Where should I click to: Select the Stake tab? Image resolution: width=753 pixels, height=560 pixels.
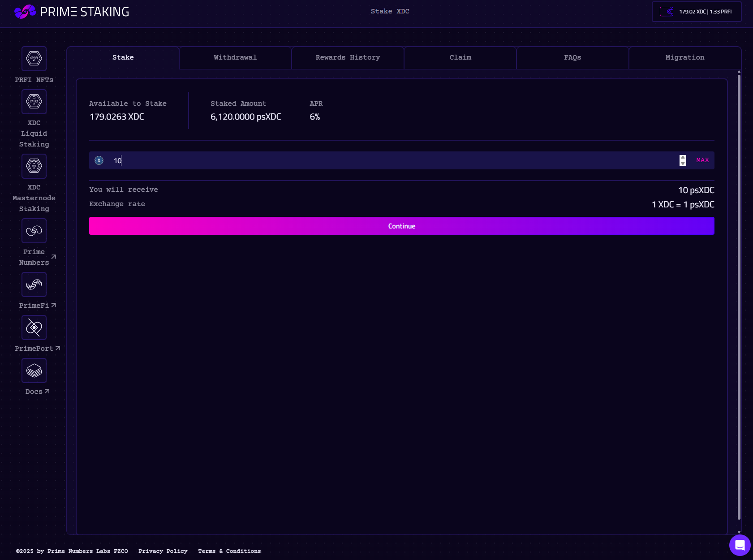123,58
